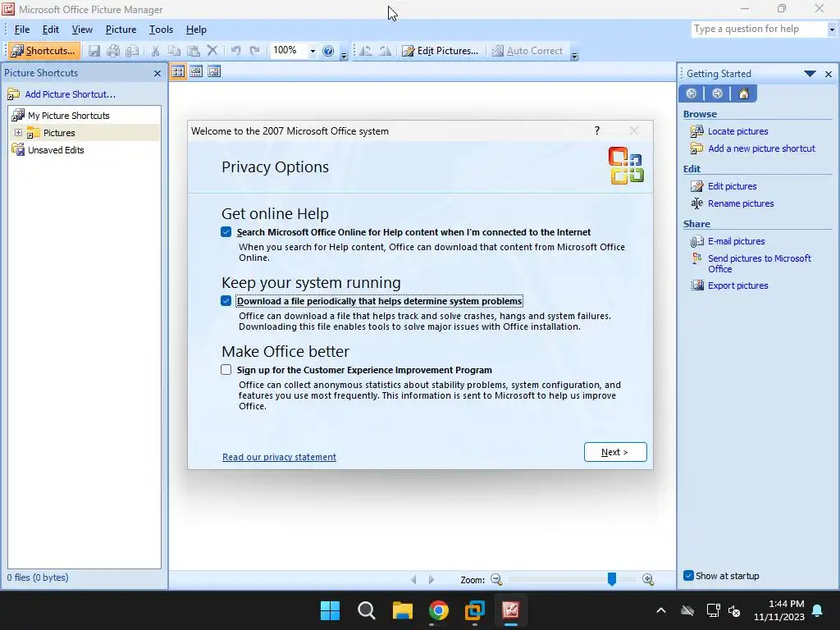Viewport: 840px width, 630px height.
Task: Select Unsaved Edits tree item
Action: [x=56, y=150]
